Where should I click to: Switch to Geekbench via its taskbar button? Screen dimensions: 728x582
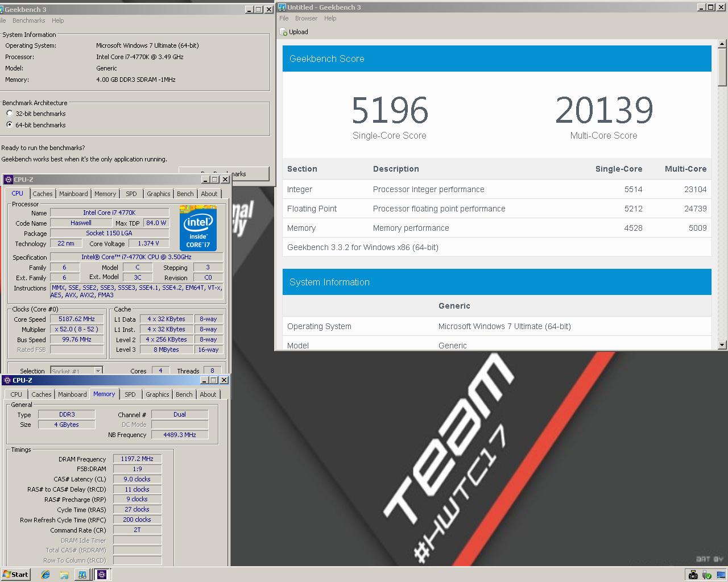coord(82,575)
